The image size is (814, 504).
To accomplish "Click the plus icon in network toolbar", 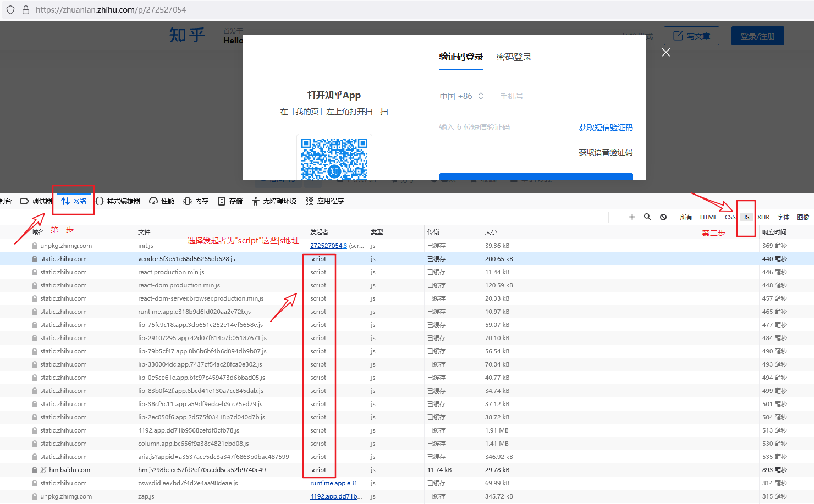I will pyautogui.click(x=632, y=217).
